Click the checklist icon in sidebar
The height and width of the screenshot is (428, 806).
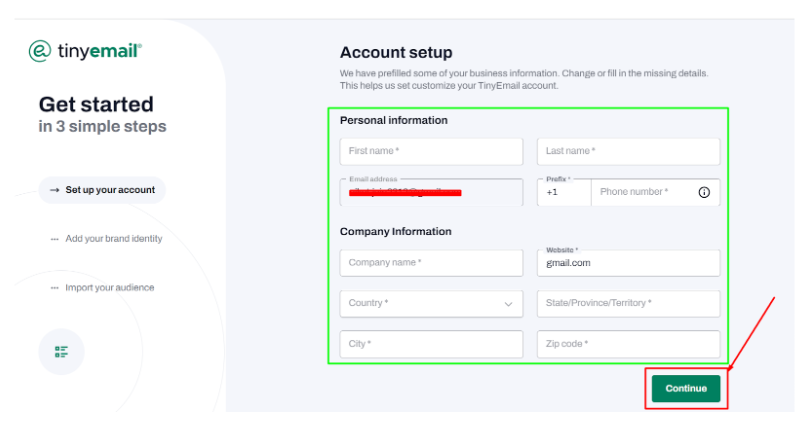[x=61, y=352]
